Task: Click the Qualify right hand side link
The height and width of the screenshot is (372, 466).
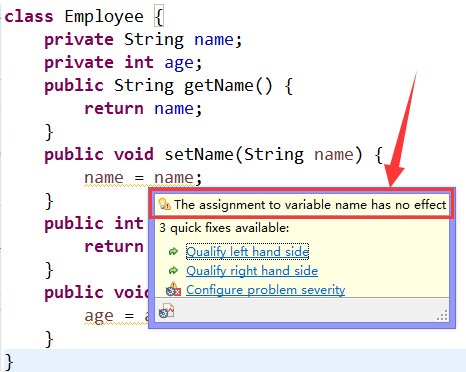Action: point(252,271)
